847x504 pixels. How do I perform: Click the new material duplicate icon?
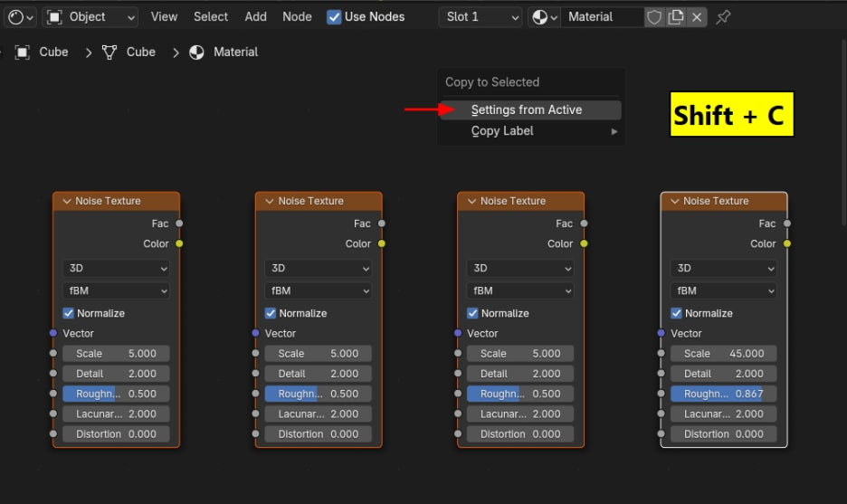(676, 17)
